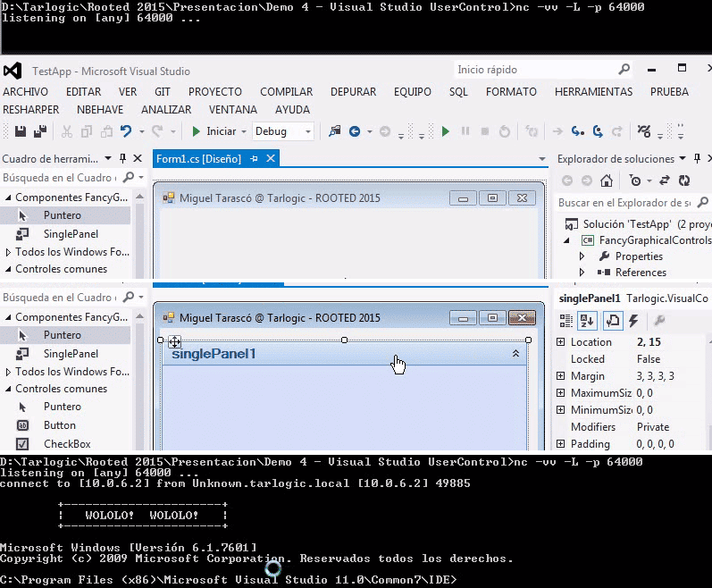Toggle auto-hide pin on Explorador de soluciones
The height and width of the screenshot is (588, 712).
pyautogui.click(x=697, y=158)
